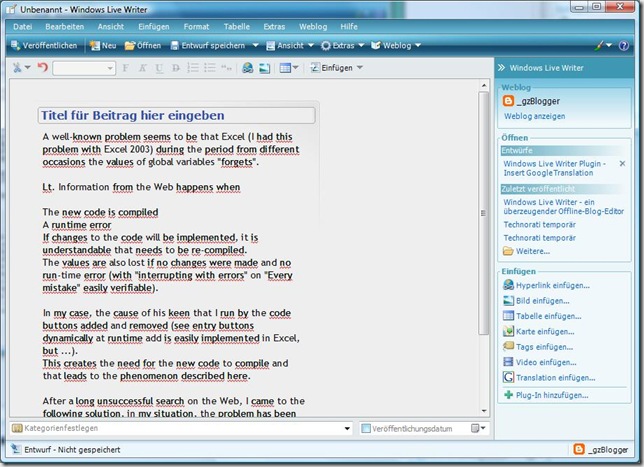
Task: Toggle bold formatting (F)
Action: [x=126, y=68]
